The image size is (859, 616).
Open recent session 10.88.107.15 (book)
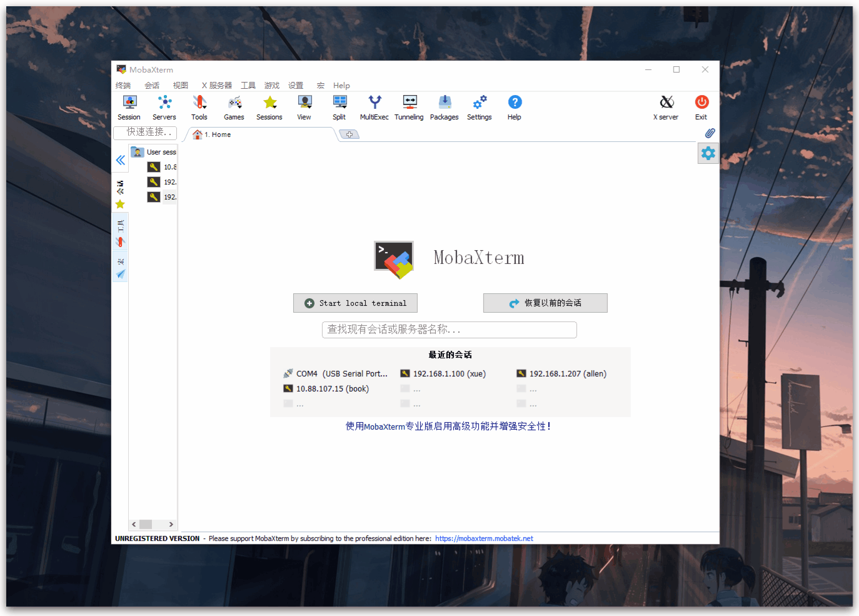point(326,389)
